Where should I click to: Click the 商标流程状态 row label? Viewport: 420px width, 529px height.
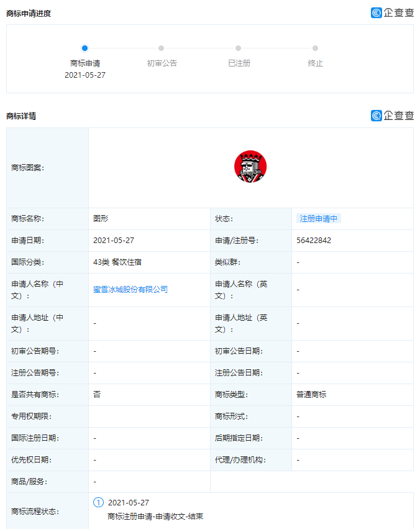click(x=35, y=512)
